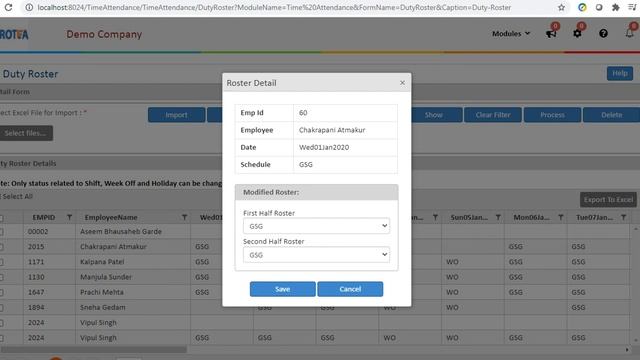The width and height of the screenshot is (640, 360).
Task: Open the browser reading list icon
Action: [x=632, y=7]
